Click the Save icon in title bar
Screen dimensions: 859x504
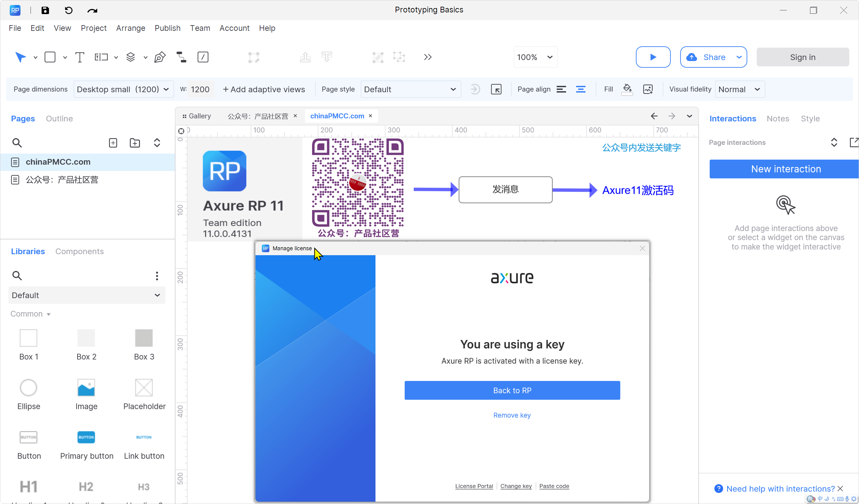click(45, 10)
